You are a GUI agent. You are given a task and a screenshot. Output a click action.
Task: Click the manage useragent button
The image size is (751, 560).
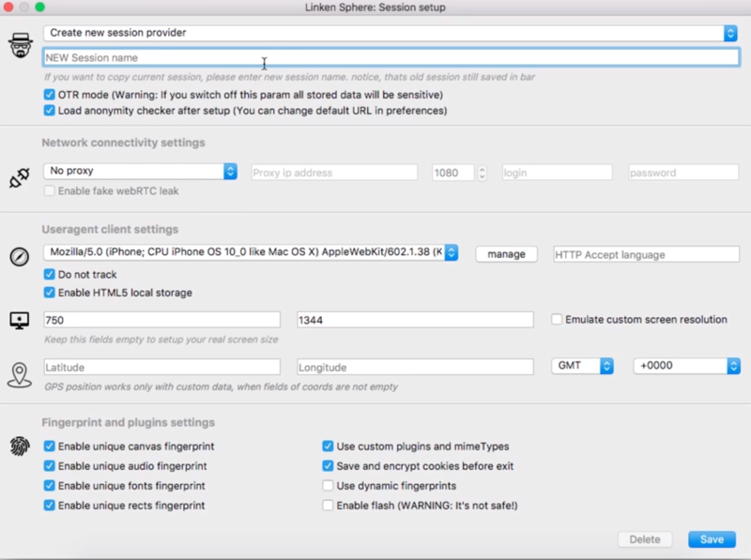click(x=506, y=254)
